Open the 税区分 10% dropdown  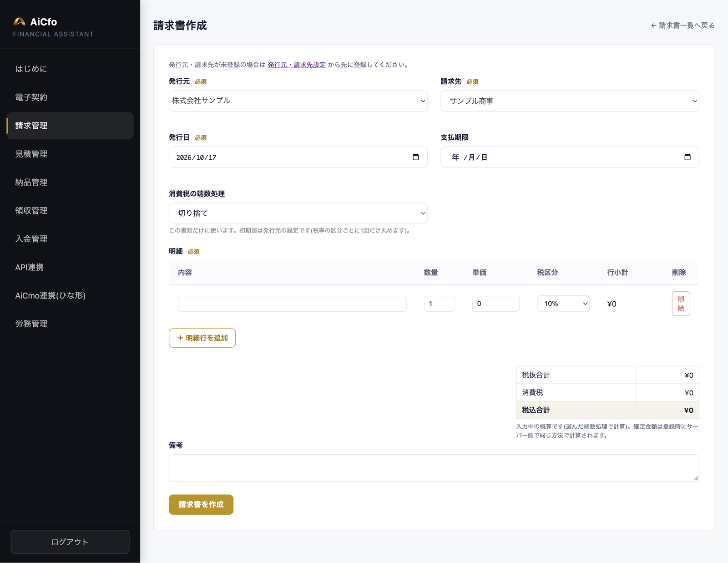pyautogui.click(x=563, y=304)
